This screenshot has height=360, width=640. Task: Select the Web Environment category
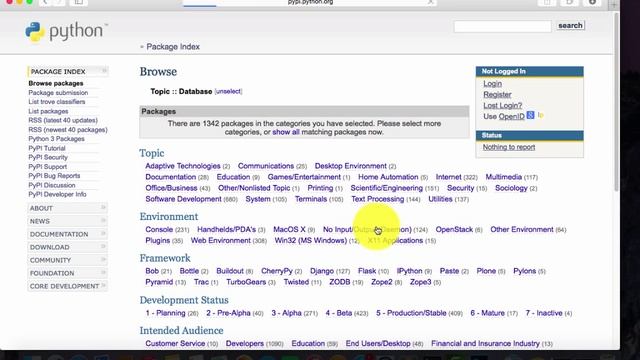pyautogui.click(x=221, y=241)
